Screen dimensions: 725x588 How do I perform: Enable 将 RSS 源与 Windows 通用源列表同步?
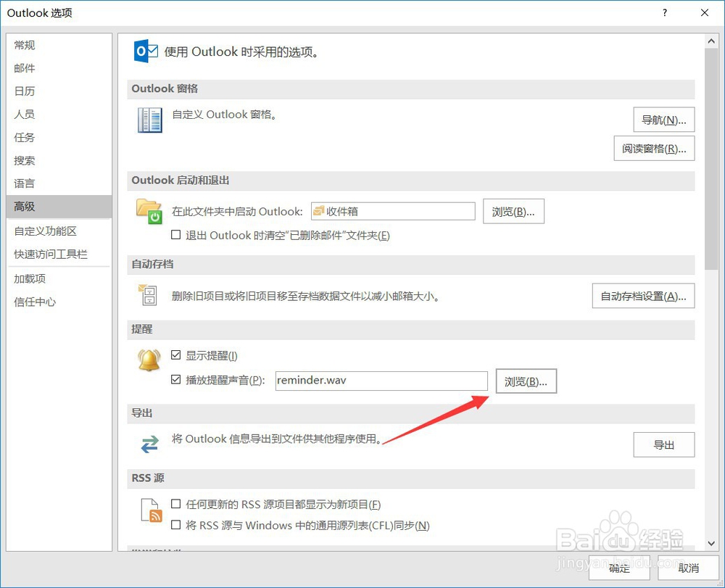(x=175, y=525)
